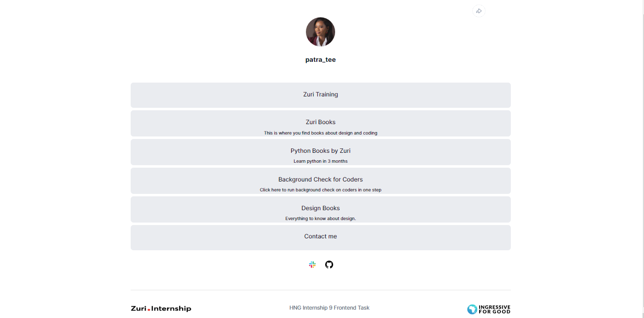Click the books about design and coding caption

click(320, 133)
